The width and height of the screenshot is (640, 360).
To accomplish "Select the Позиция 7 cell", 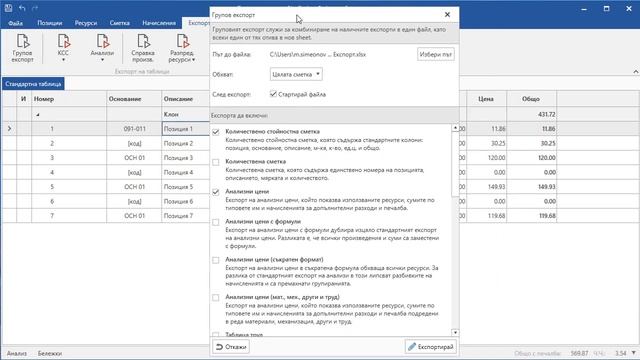I will pos(186,216).
